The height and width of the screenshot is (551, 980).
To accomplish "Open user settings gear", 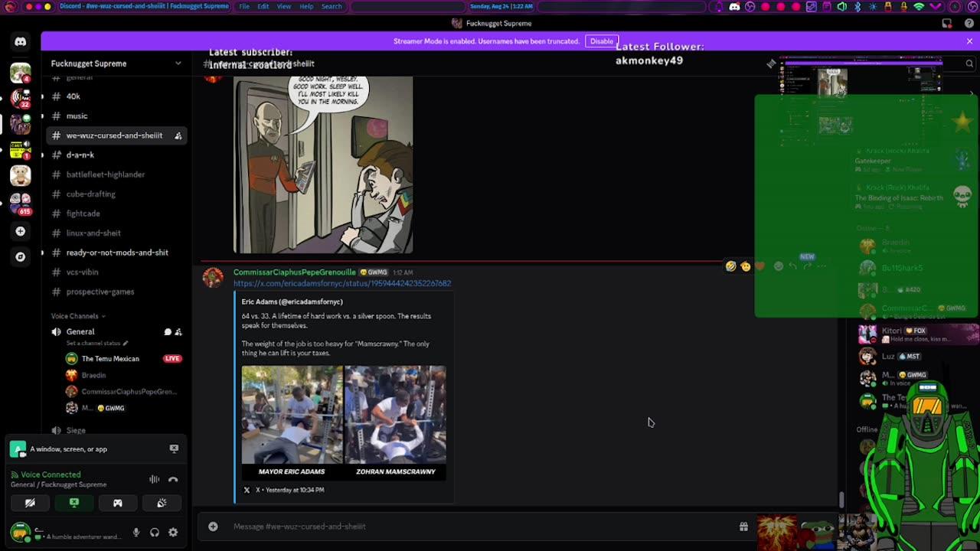I will point(173,533).
